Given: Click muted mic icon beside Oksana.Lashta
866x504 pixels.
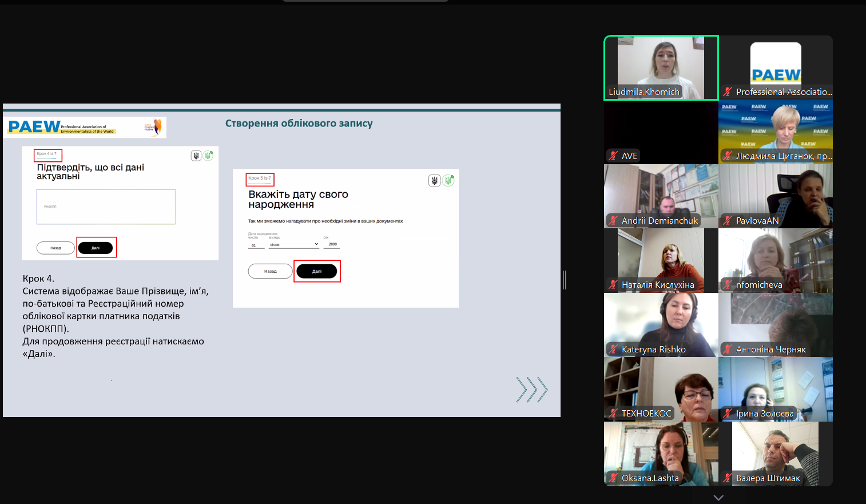Looking at the screenshot, I should click(x=613, y=478).
